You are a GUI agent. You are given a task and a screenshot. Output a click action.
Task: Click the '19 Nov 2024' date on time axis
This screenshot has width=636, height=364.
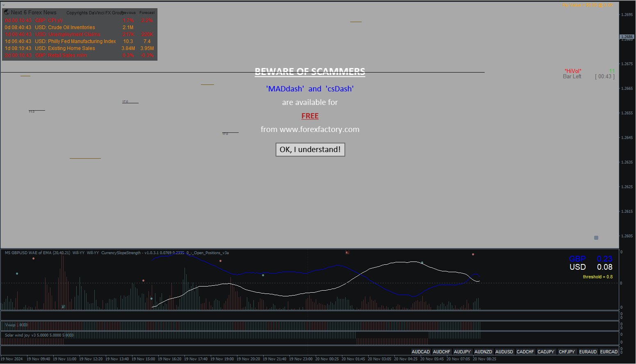click(x=12, y=359)
